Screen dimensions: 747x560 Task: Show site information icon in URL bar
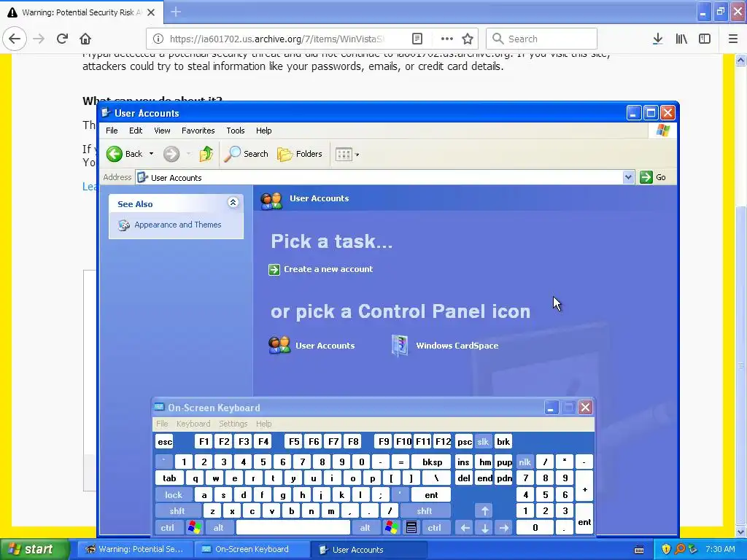pos(158,39)
